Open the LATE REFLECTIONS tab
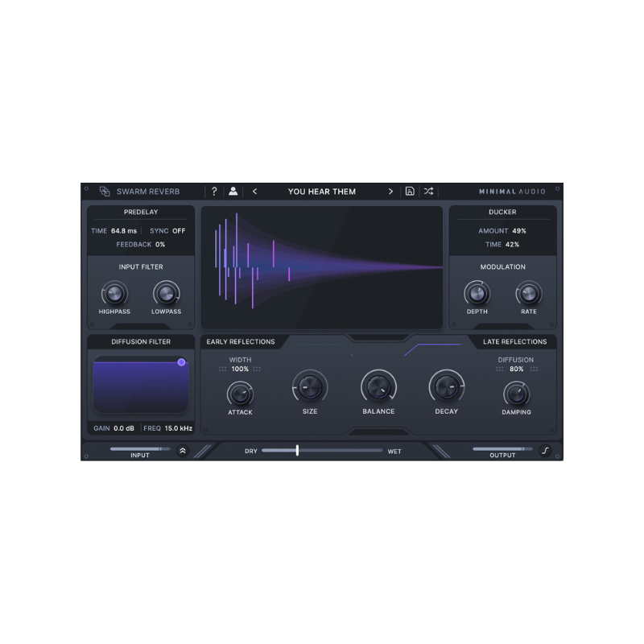 pos(514,341)
